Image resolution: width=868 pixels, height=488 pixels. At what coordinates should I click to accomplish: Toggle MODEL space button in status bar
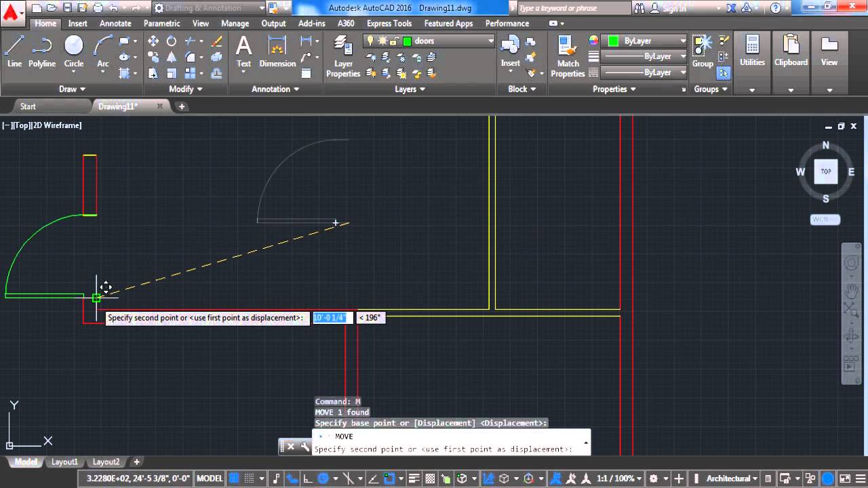[x=210, y=479]
